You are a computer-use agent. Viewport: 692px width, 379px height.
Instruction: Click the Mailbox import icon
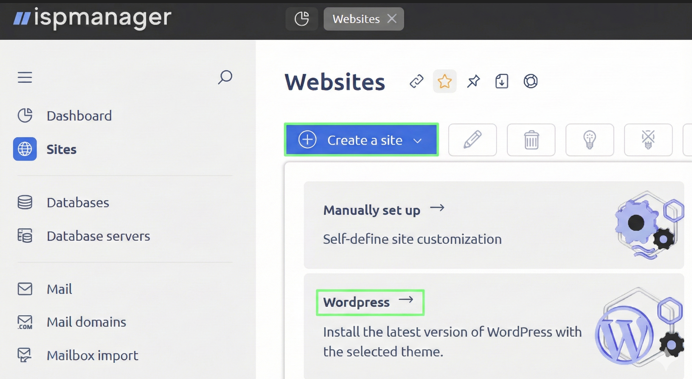click(25, 355)
